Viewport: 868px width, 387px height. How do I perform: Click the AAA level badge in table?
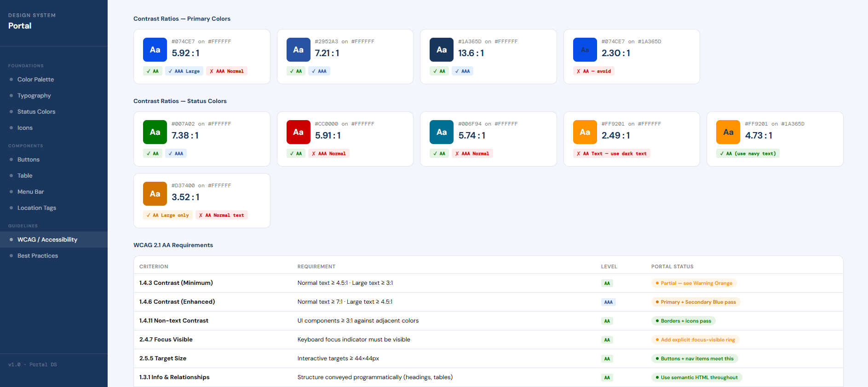608,302
